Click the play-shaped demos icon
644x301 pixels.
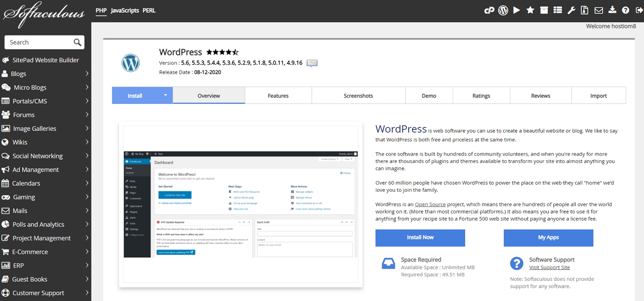[x=517, y=10]
